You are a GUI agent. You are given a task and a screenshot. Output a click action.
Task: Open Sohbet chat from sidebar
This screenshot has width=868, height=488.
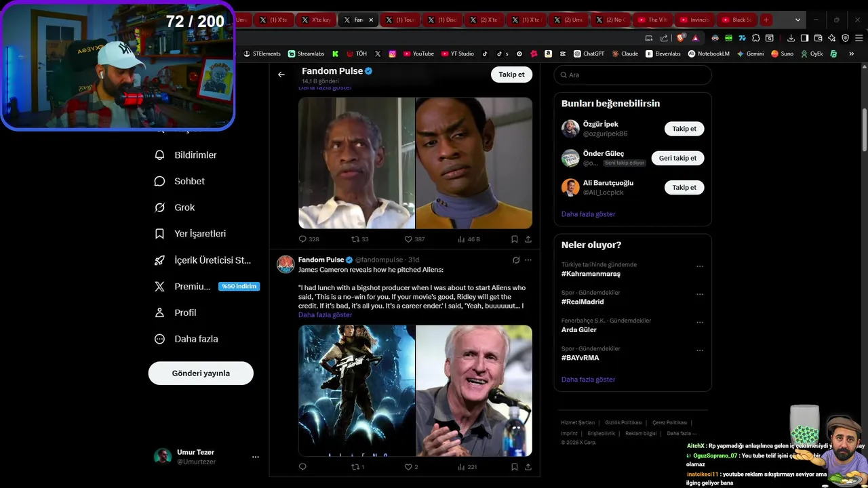[180, 181]
